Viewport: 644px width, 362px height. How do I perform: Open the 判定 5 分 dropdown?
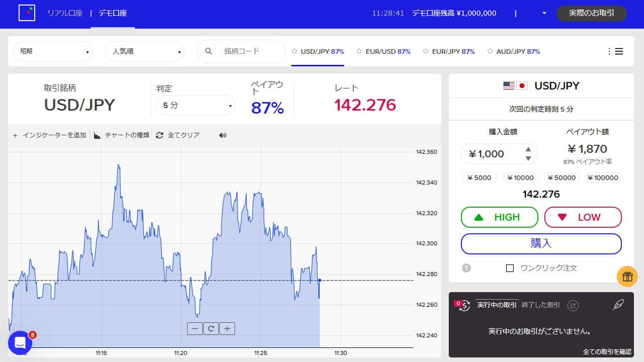[x=196, y=106]
